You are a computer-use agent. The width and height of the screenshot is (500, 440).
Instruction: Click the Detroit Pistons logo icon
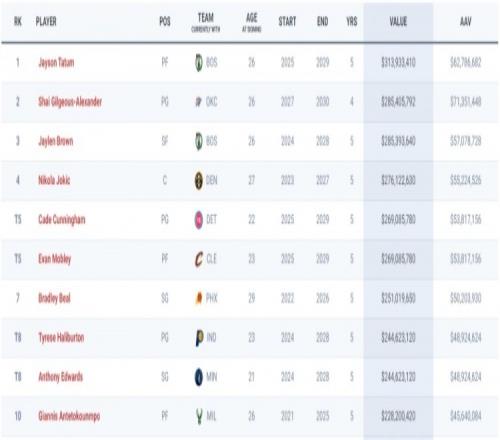pyautogui.click(x=199, y=220)
